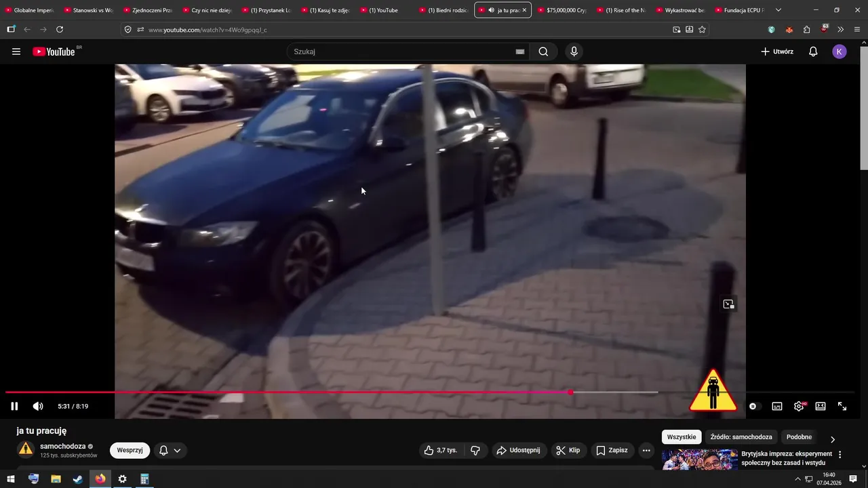Click the search magnifier button
The image size is (868, 488).
click(543, 52)
